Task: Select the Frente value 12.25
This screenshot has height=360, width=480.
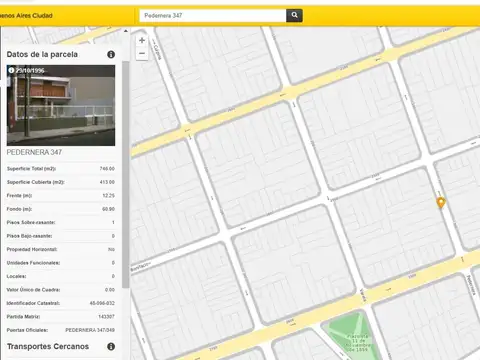Action: (x=108, y=195)
